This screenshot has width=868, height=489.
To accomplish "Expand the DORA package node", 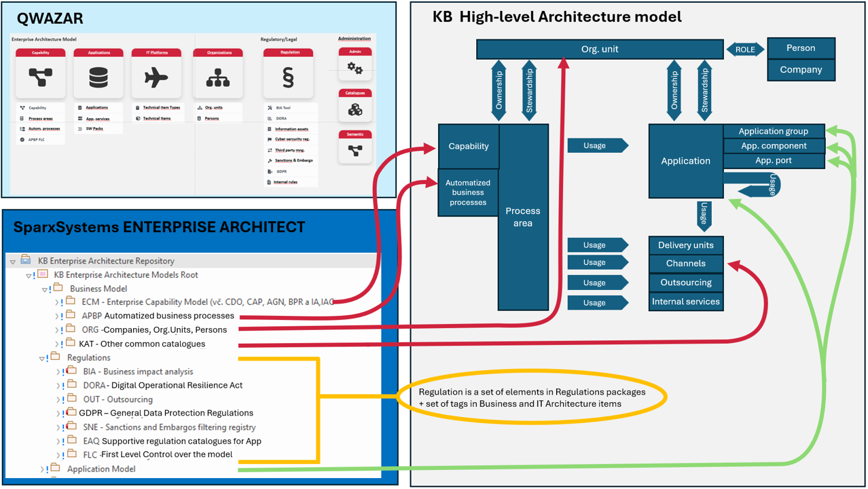I will tap(58, 386).
